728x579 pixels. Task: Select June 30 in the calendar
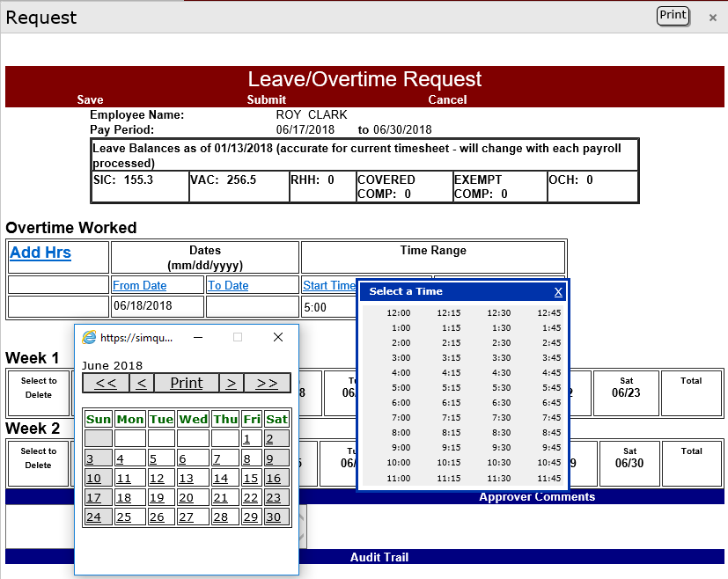[x=274, y=517]
